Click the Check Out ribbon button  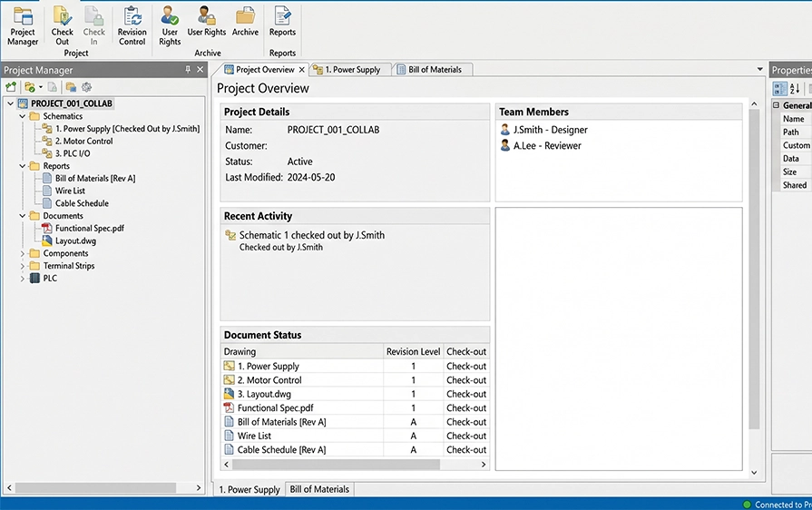click(x=62, y=27)
